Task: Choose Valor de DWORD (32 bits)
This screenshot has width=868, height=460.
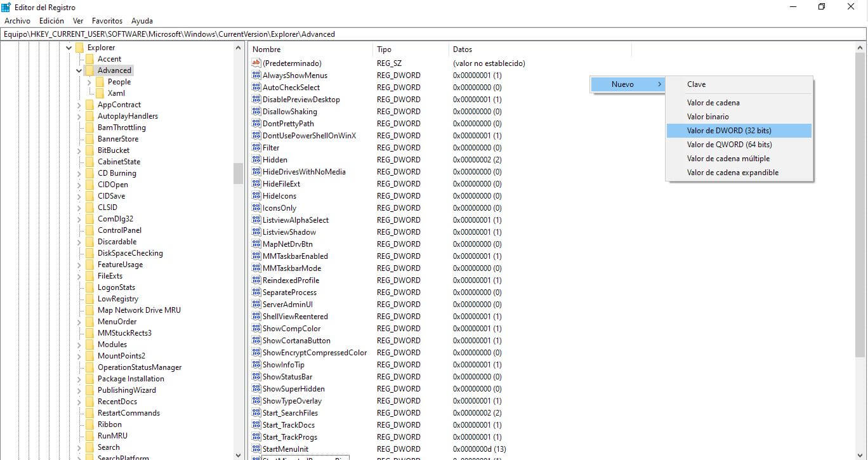Action: (x=739, y=131)
